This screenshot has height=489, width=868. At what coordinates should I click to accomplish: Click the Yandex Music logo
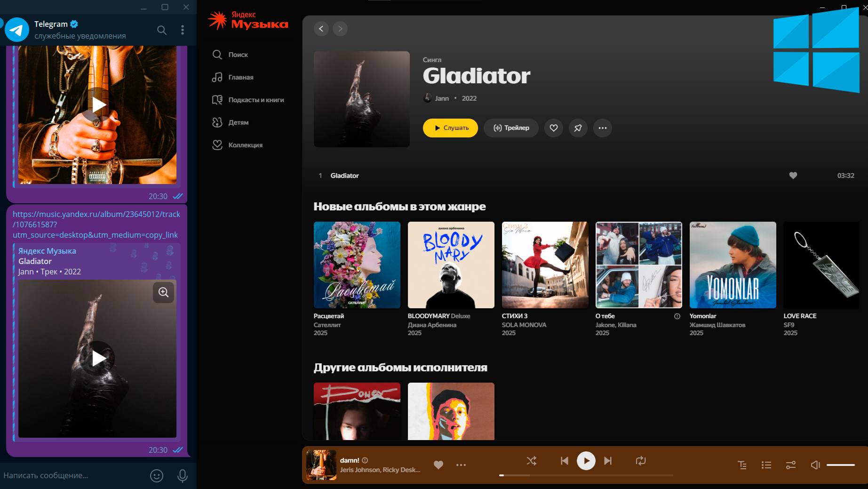tap(248, 21)
